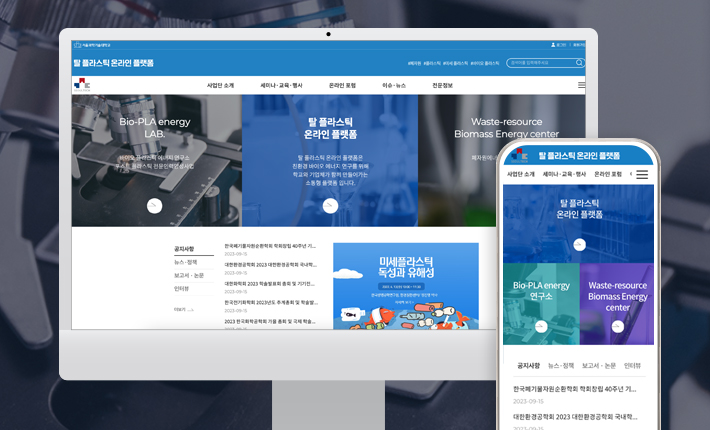
Task: Click the arrow circle on Bio-PLA energy 연구소 tile
Action: click(x=541, y=326)
